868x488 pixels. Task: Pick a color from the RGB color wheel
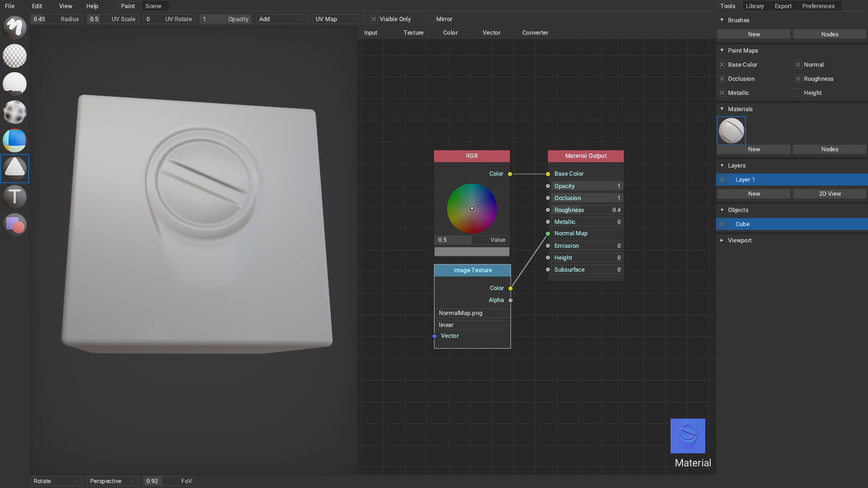[472, 208]
